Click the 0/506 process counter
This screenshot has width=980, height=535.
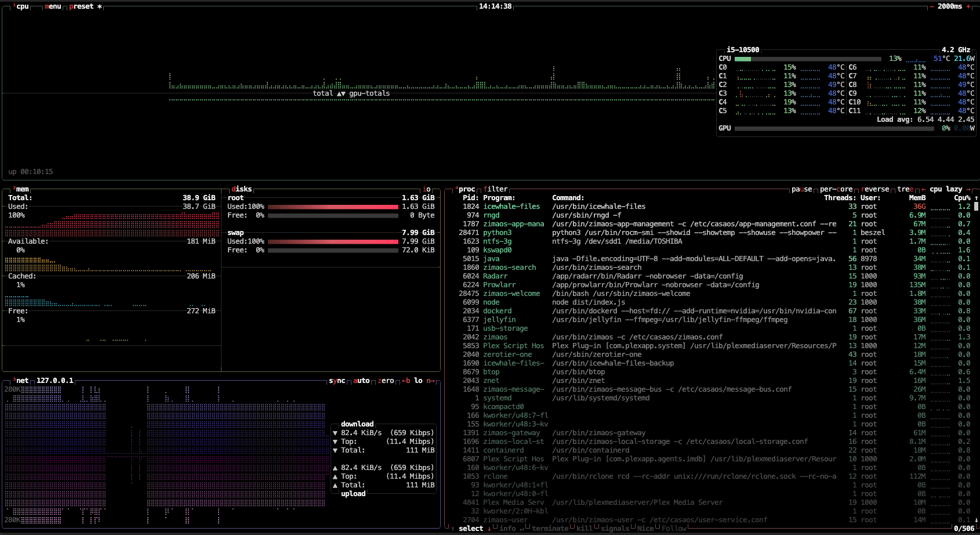pos(964,529)
